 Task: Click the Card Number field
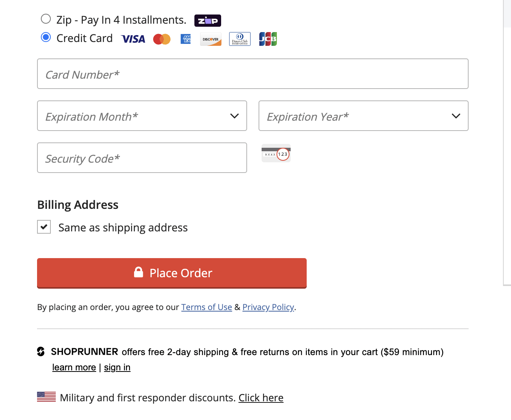pos(252,74)
